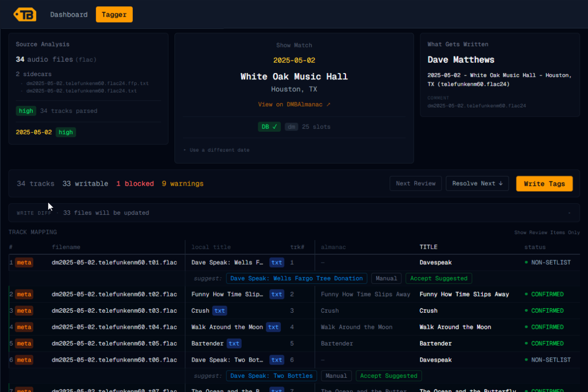The width and height of the screenshot is (588, 392).
Task: Toggle Show Review Items Only
Action: point(547,233)
